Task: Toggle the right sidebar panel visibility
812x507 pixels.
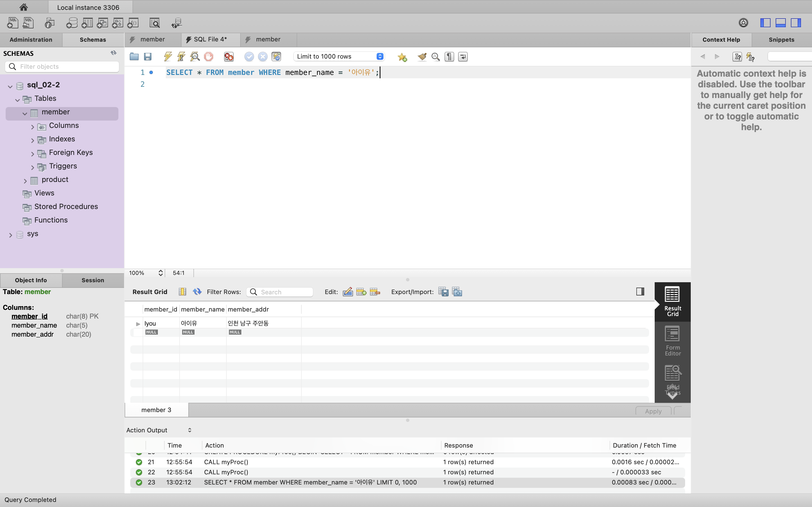Action: [x=796, y=23]
